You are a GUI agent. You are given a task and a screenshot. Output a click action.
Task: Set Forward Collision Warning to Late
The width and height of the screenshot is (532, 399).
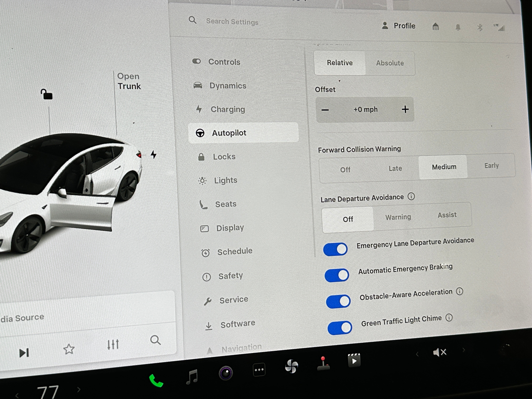tap(395, 168)
